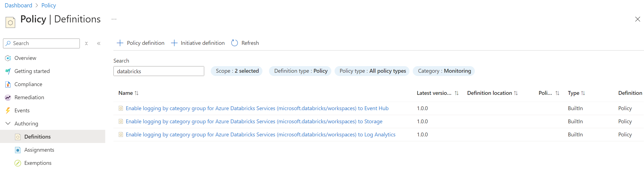Close the Policy Definitions blade
The width and height of the screenshot is (644, 170).
coord(637,19)
